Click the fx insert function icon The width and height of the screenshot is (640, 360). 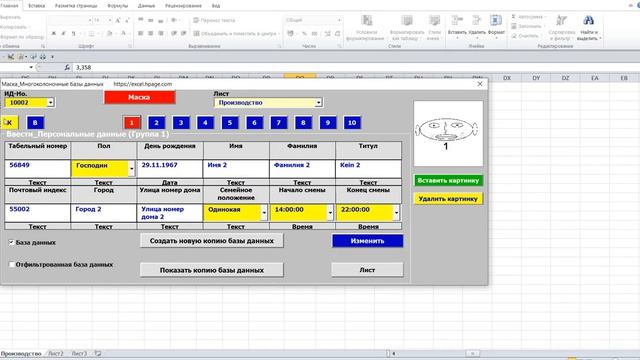point(67,67)
